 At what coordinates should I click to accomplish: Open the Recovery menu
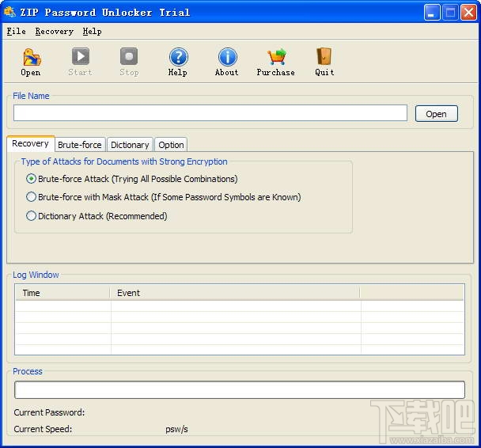55,32
